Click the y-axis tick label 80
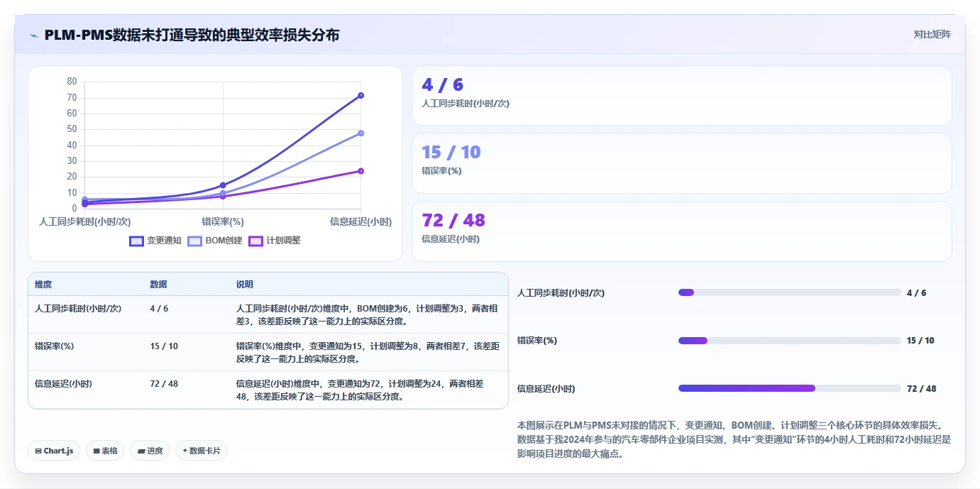Screen dimensions: 980x489 (72, 82)
